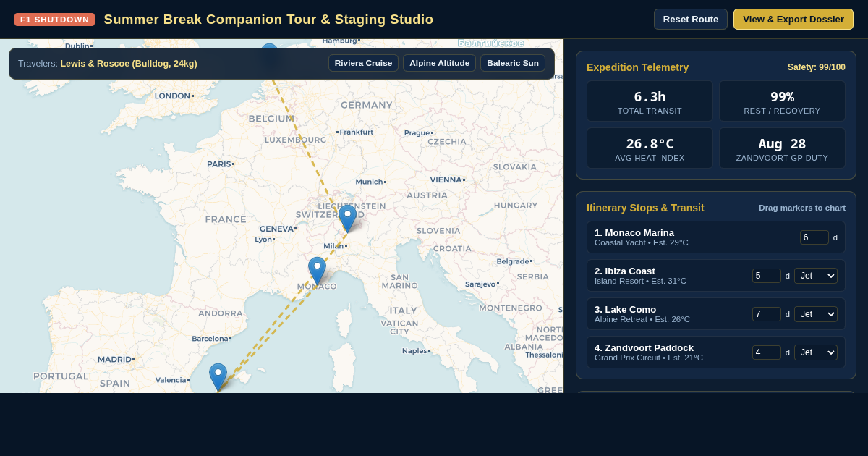Click the Reset Route button
This screenshot has width=868, height=456.
(x=691, y=20)
